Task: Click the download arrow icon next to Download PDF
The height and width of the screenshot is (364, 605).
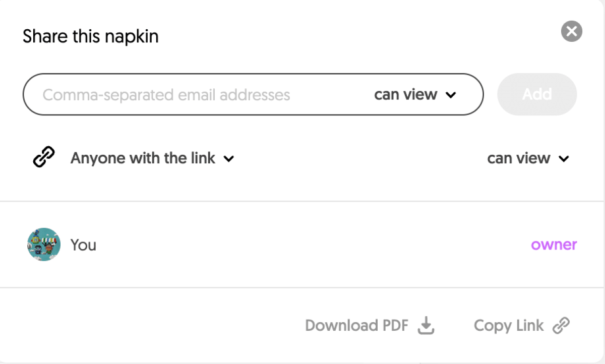Action: pos(427,326)
